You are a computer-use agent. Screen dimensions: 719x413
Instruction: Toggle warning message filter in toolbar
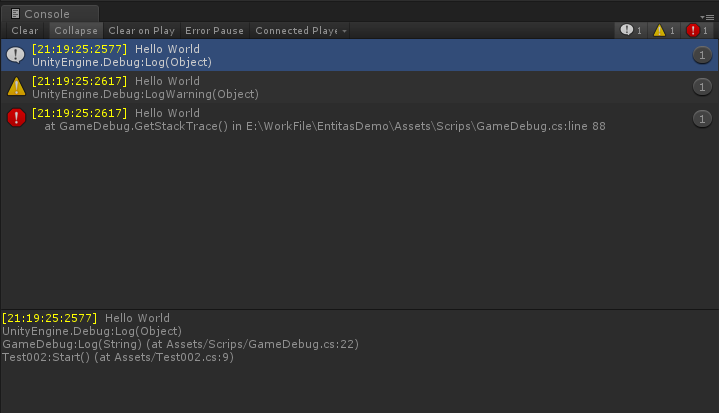point(664,31)
